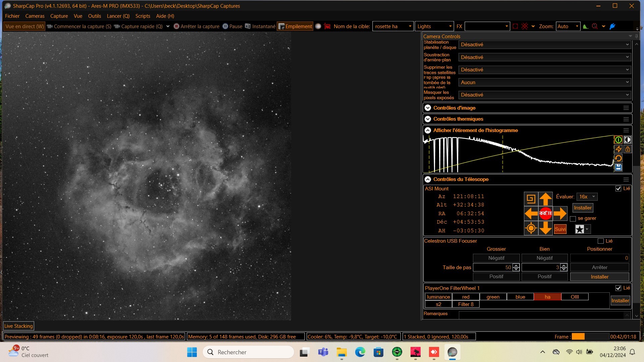Open the Windows Start menu

tap(192, 352)
